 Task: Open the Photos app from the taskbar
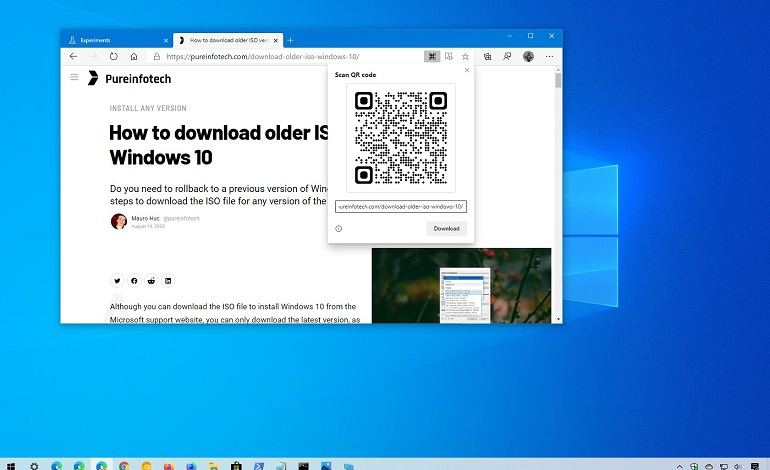tap(326, 466)
